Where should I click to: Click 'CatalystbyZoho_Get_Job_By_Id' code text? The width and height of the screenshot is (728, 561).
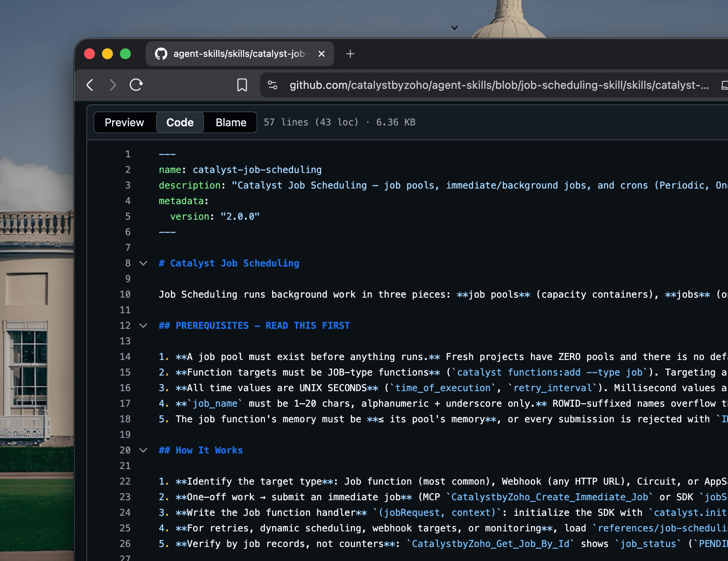[491, 544]
